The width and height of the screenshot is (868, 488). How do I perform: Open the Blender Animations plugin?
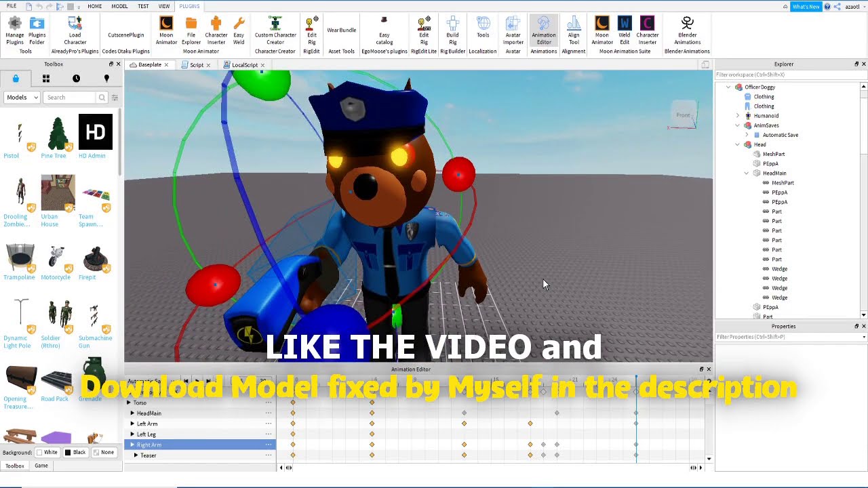click(687, 31)
